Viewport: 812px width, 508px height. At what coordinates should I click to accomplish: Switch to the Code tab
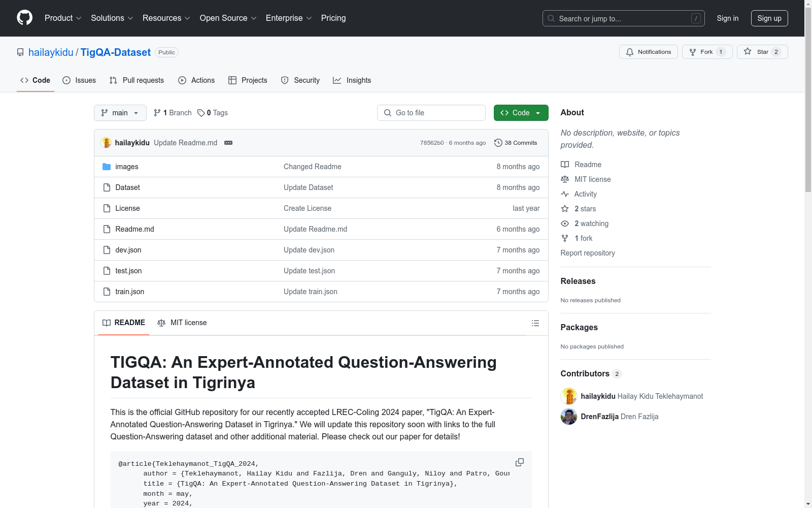point(35,80)
